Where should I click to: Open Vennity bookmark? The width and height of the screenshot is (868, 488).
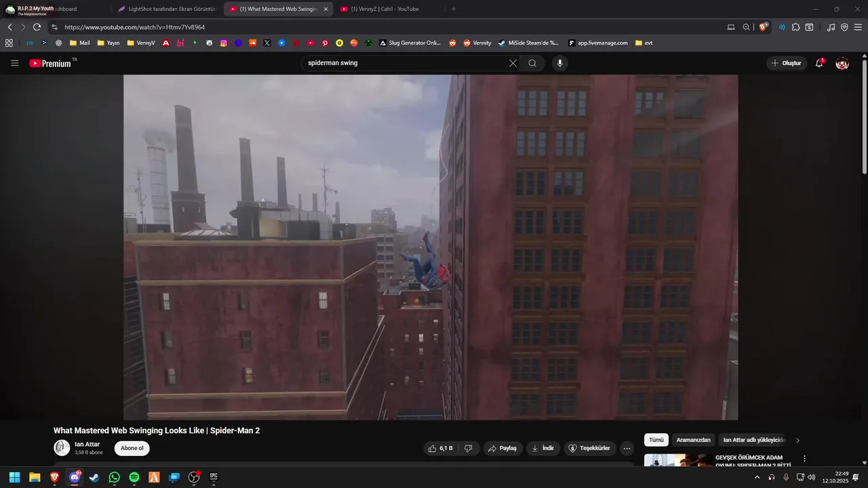pyautogui.click(x=477, y=43)
